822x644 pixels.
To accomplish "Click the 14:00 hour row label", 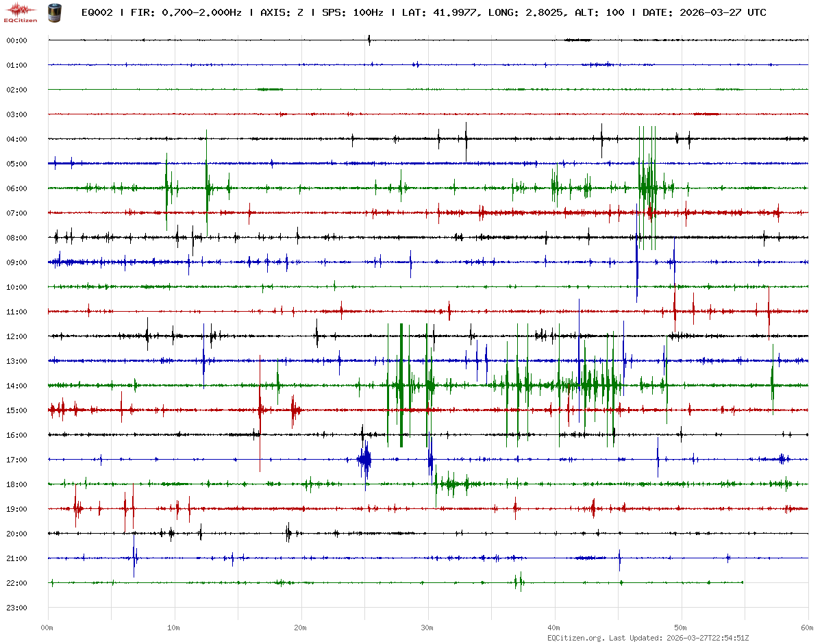I will coord(16,386).
